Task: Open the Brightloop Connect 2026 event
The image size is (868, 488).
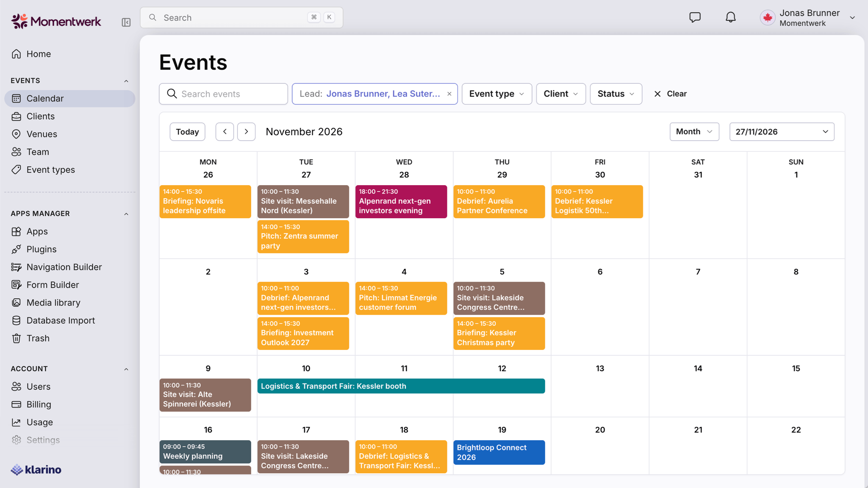Action: coord(499,452)
